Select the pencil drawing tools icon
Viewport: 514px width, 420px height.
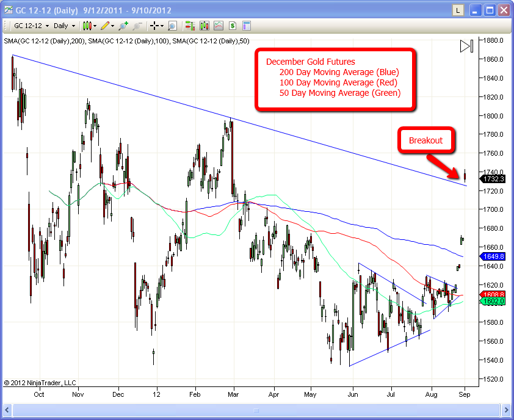pos(105,26)
